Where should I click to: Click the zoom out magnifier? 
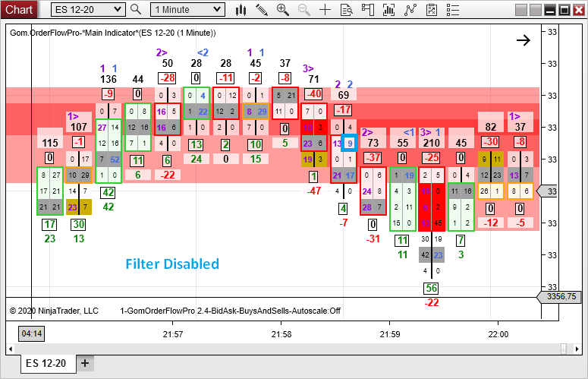pos(303,10)
